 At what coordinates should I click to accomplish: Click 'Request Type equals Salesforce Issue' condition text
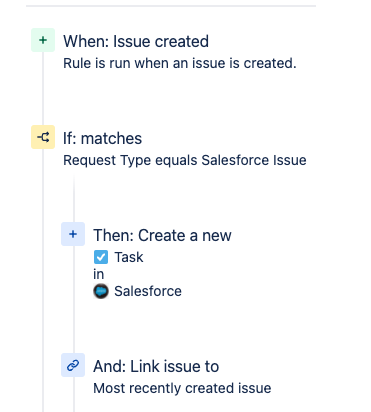(185, 160)
